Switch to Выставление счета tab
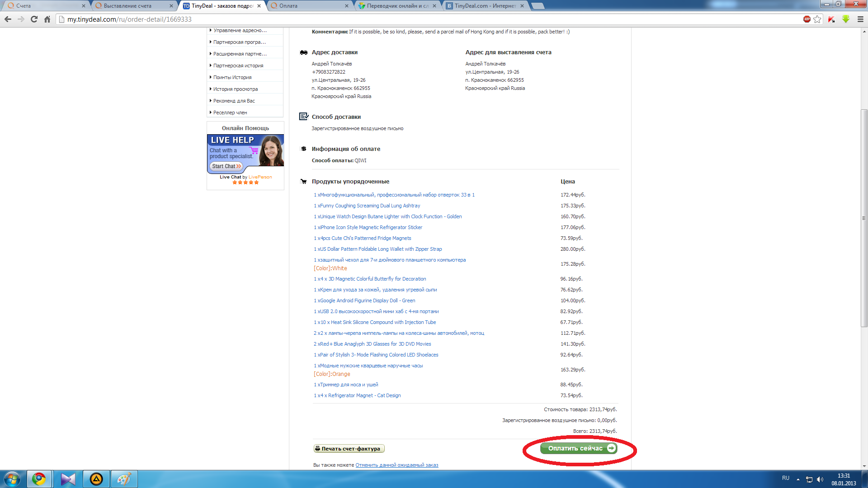This screenshot has height=488, width=868. coord(127,6)
